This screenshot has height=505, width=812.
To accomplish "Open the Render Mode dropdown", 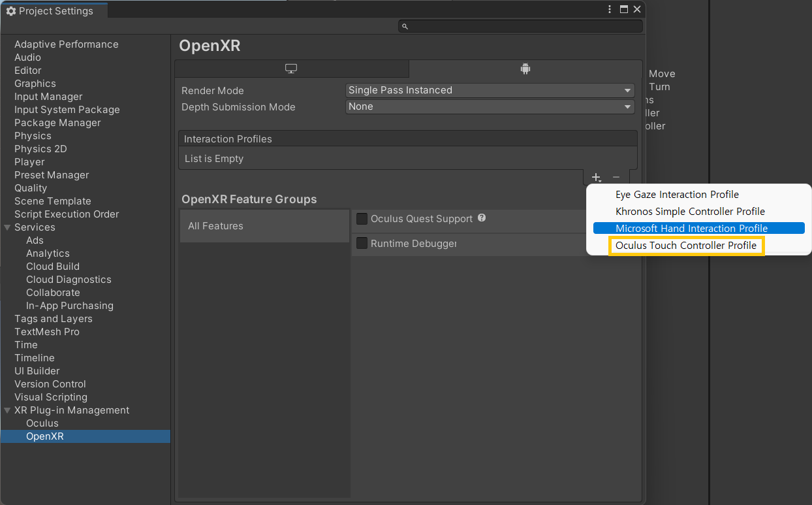I will click(490, 90).
